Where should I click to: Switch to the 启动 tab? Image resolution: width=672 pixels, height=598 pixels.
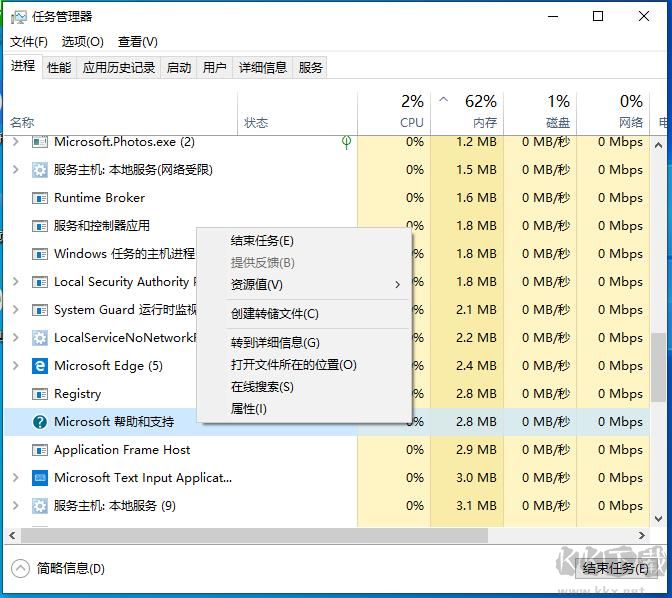point(179,68)
